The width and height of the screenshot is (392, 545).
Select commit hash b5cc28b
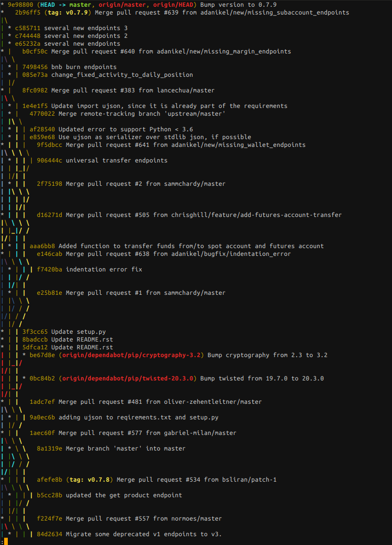point(50,495)
